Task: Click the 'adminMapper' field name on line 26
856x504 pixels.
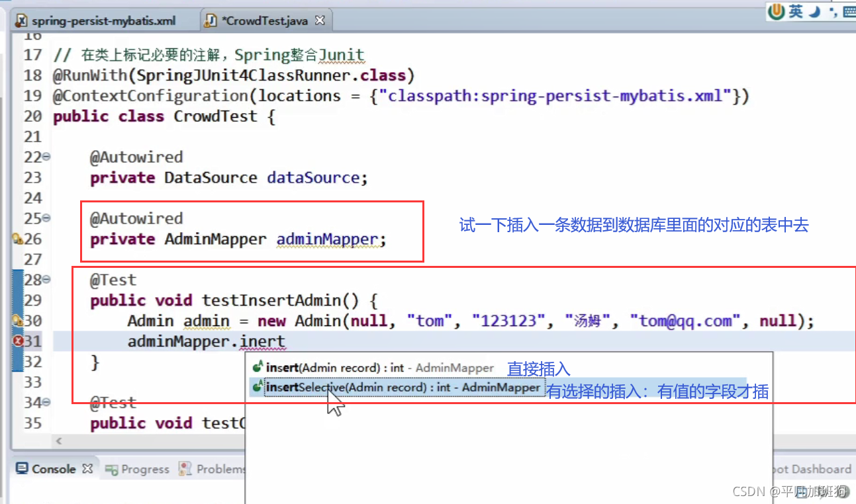Action: 327,239
